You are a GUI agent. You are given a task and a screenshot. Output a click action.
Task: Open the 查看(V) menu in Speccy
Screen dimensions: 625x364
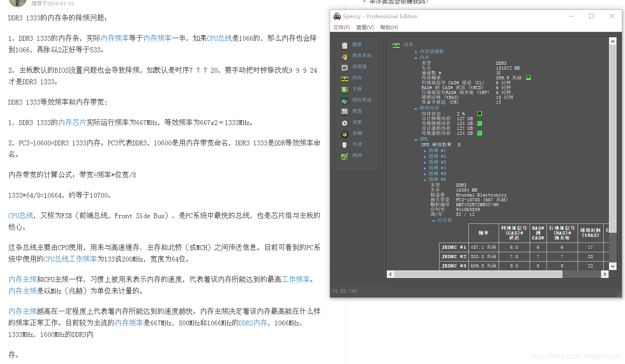(x=365, y=27)
